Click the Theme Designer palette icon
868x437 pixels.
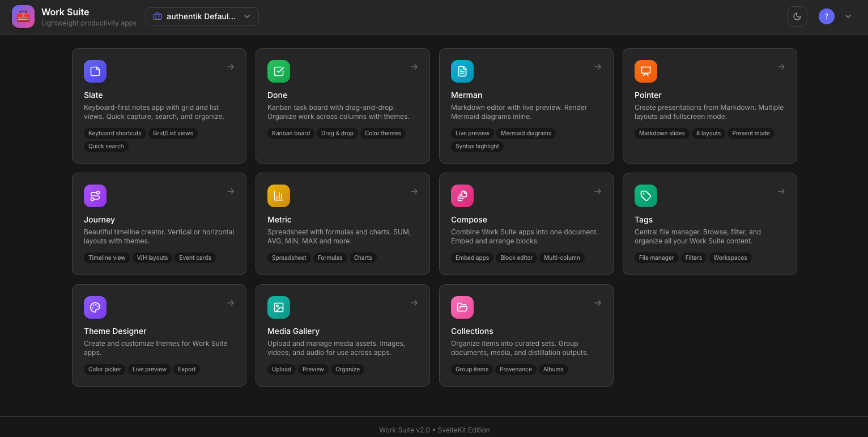(x=95, y=307)
